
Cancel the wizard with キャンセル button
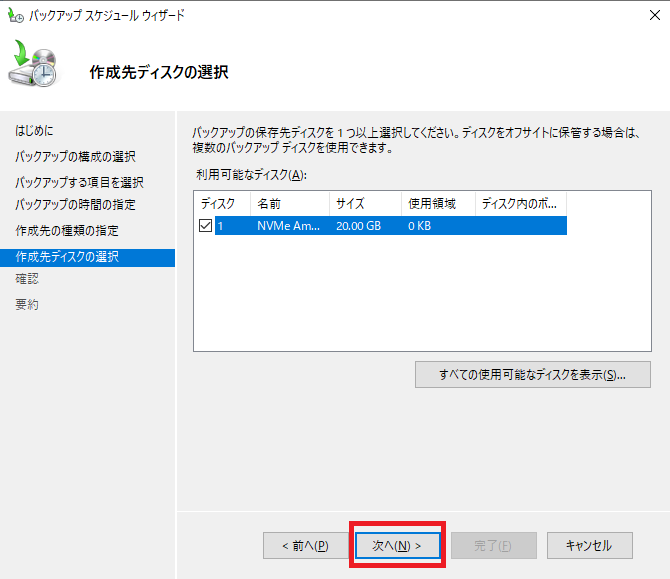click(x=588, y=545)
